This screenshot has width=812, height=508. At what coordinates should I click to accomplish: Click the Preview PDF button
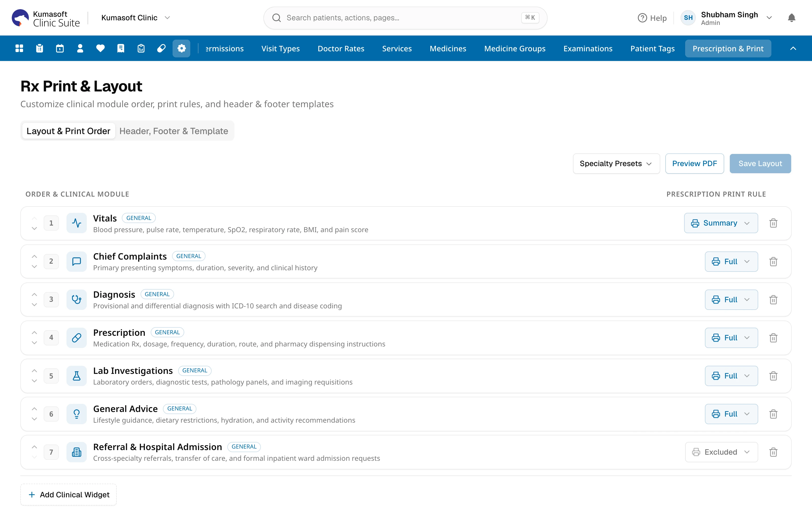pos(694,164)
